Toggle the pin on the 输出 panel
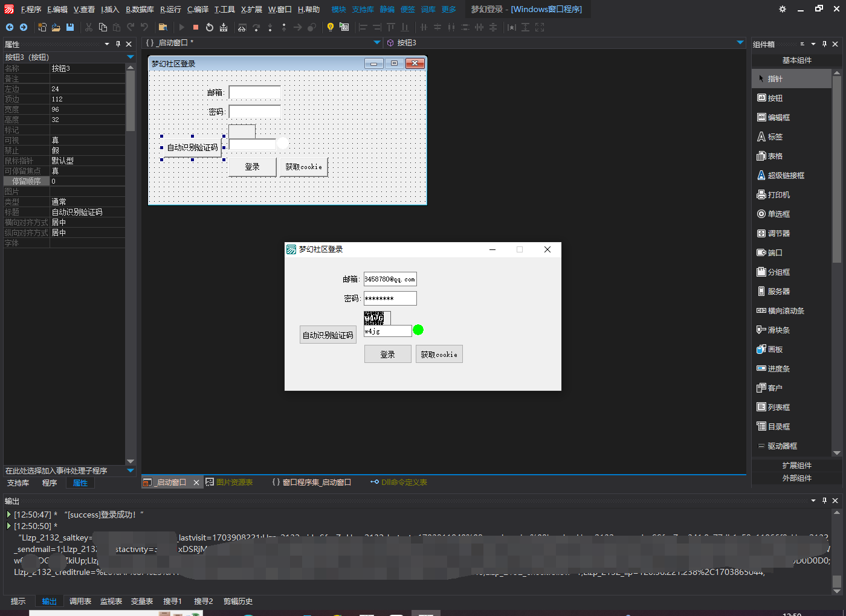The width and height of the screenshot is (846, 616). pos(824,501)
